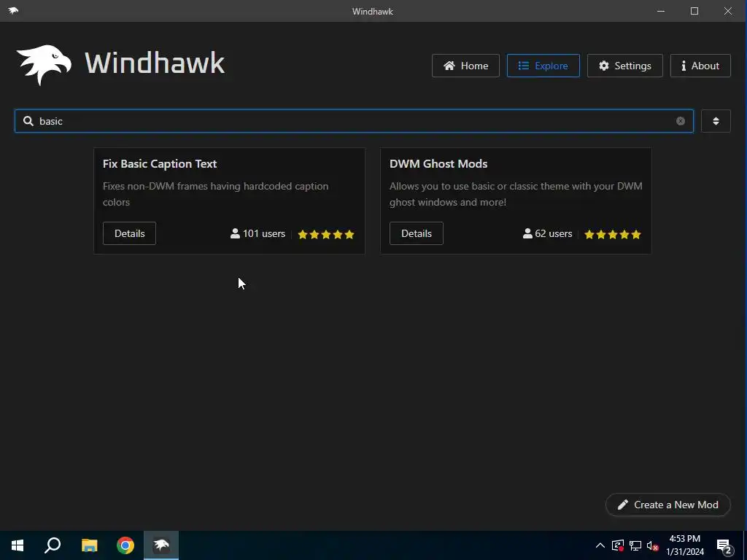Click the 'Fixes non-DWM frames' description text
Viewport: 747px width, 560px height.
215,194
